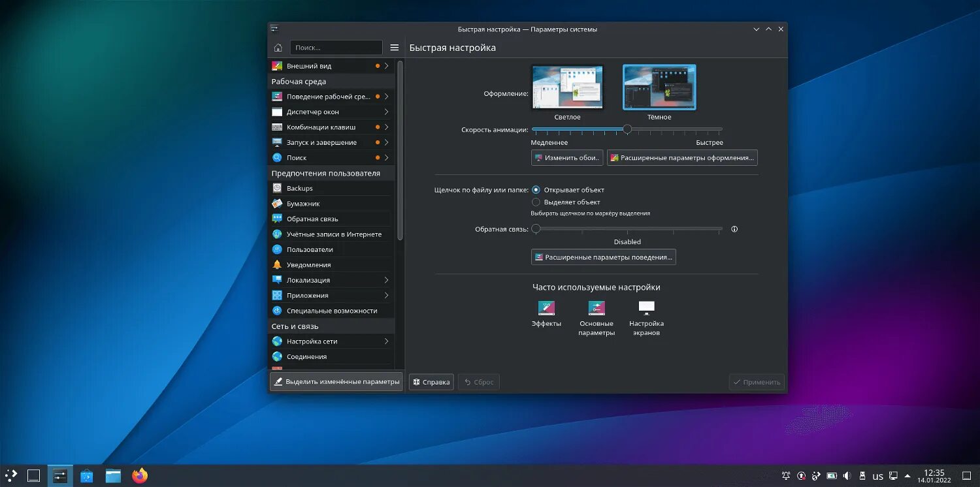Viewport: 980px width, 487px height.
Task: Open the Основные параметры icon
Action: 596,307
